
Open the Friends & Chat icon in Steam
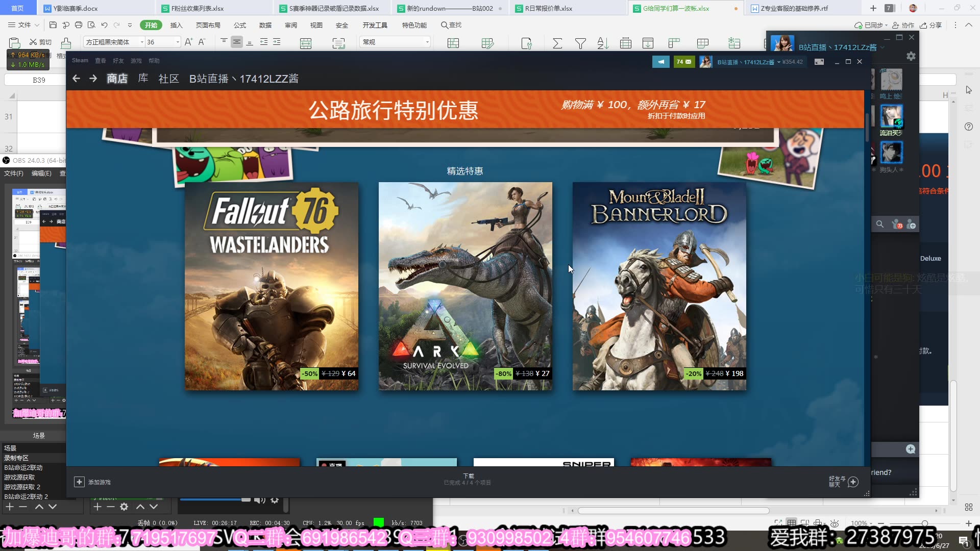(853, 482)
